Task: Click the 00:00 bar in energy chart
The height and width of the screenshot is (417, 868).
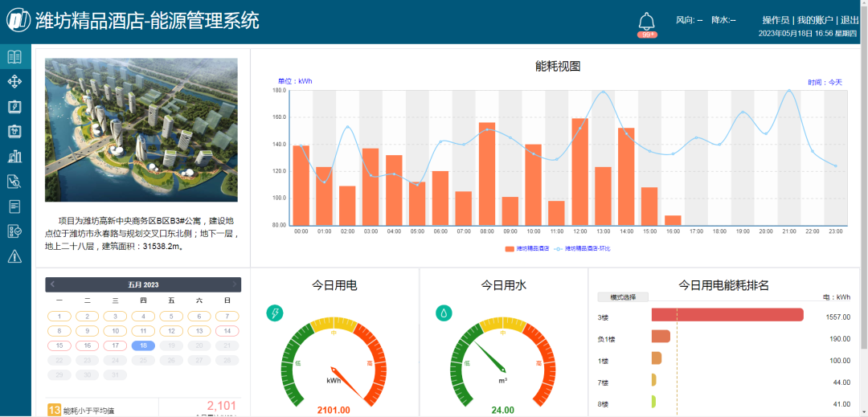Action: [301, 186]
